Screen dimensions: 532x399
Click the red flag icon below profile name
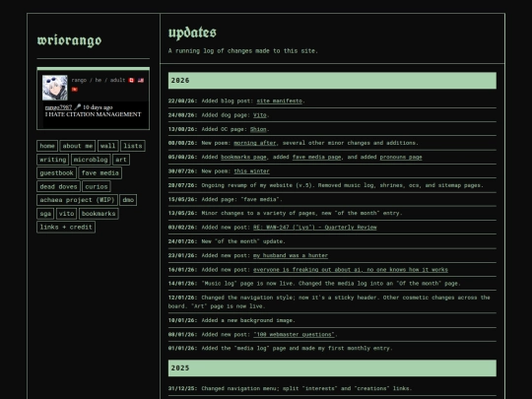(x=75, y=90)
